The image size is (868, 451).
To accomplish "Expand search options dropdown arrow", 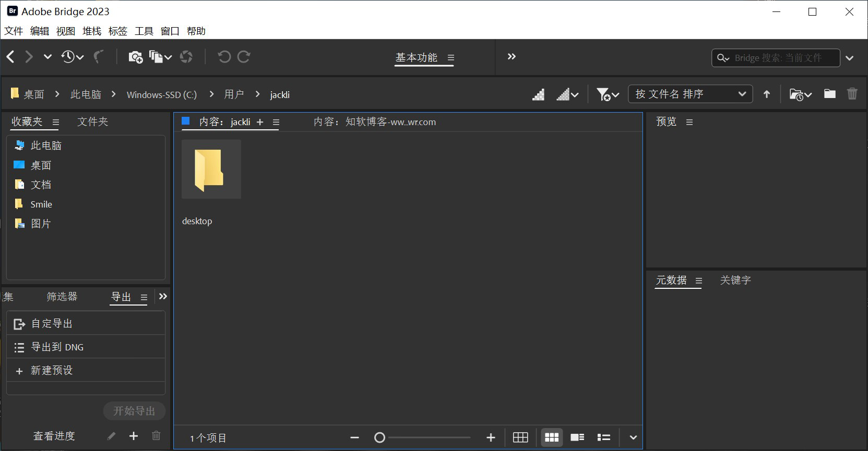I will 850,58.
